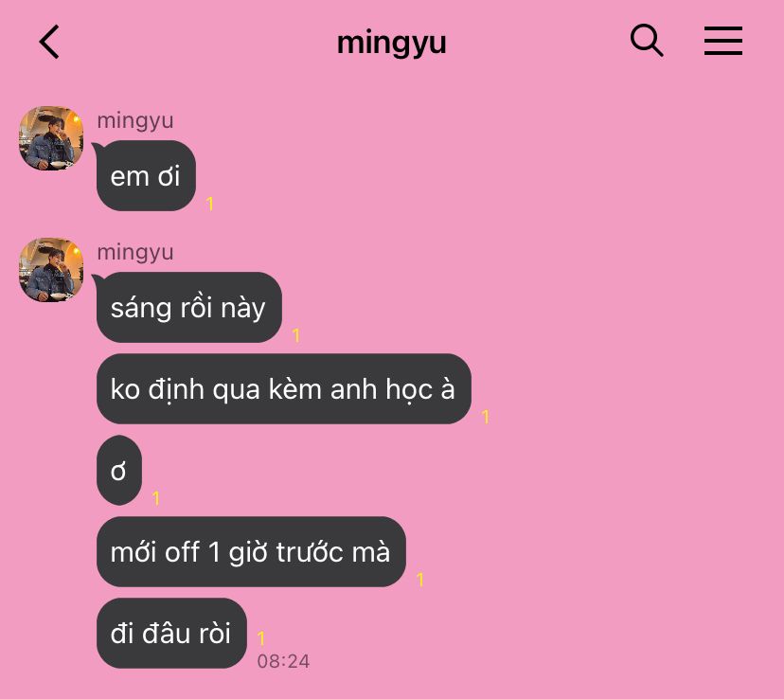Go back using the left chevron arrow
This screenshot has height=699, width=784.
click(49, 42)
